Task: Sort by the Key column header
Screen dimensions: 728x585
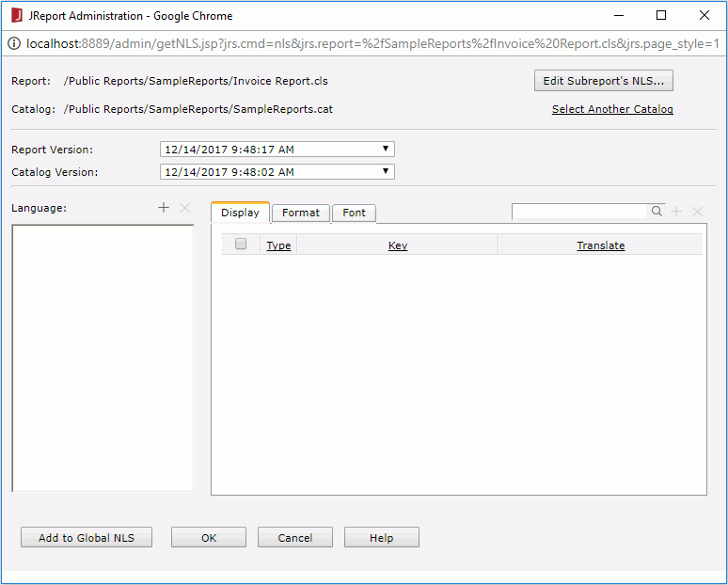Action: coord(398,245)
